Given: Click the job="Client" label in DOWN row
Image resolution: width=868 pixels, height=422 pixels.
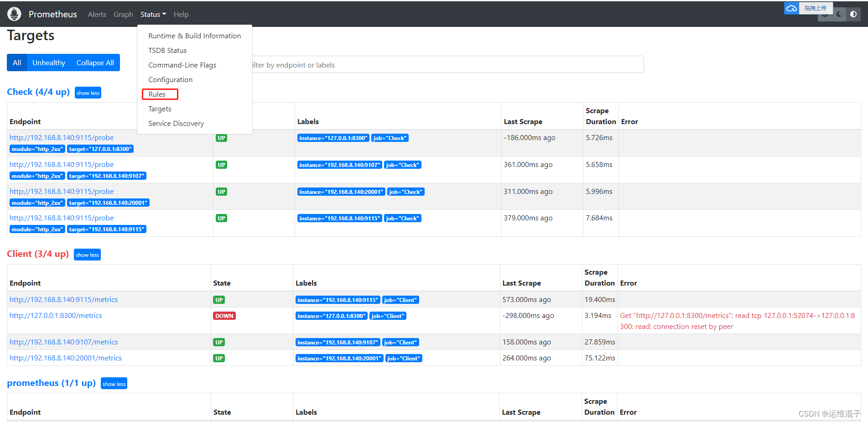Looking at the screenshot, I should pyautogui.click(x=388, y=316).
